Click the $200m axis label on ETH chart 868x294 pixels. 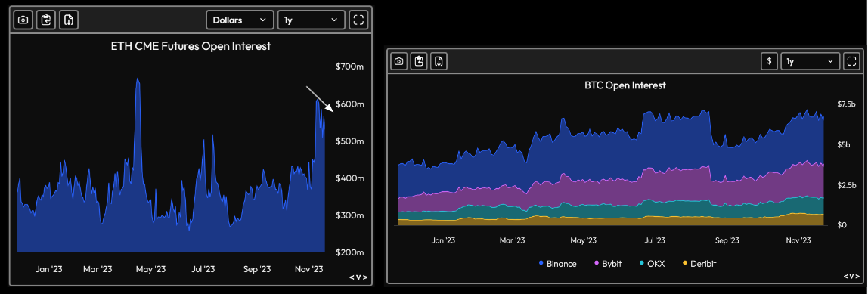click(x=350, y=252)
